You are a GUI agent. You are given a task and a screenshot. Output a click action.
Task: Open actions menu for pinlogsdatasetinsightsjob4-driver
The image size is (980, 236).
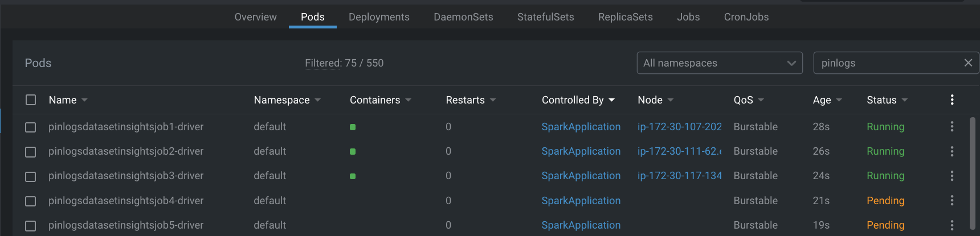coord(952,201)
